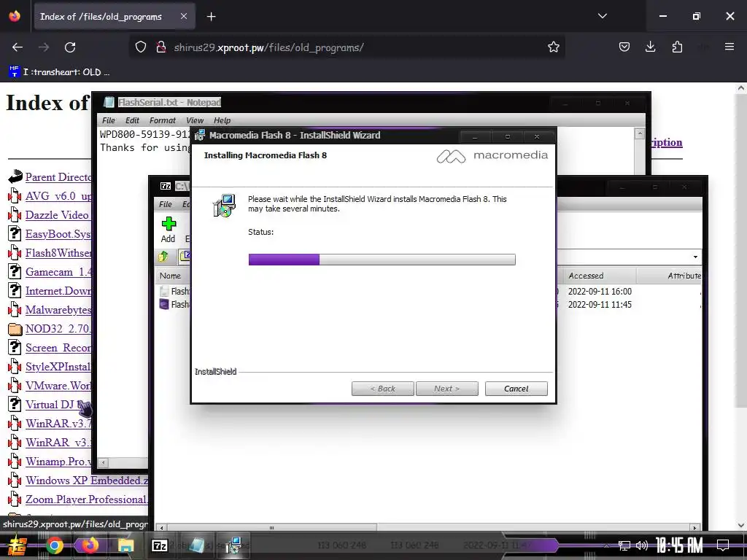
Task: Open the Firefox extensions puzzle icon
Action: tap(677, 47)
